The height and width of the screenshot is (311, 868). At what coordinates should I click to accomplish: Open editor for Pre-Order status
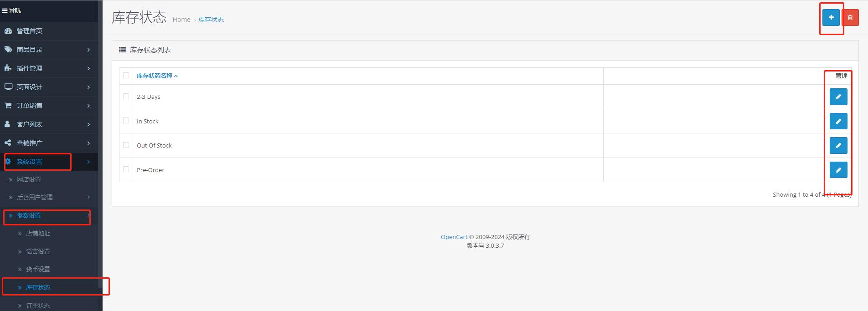coord(838,170)
